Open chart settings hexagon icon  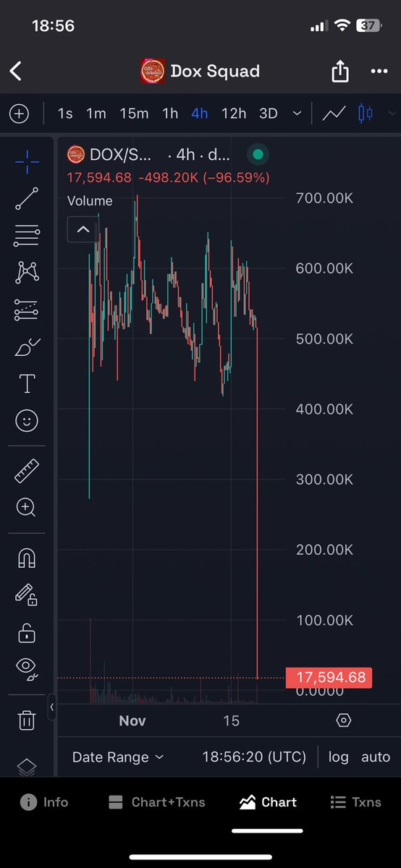344,720
